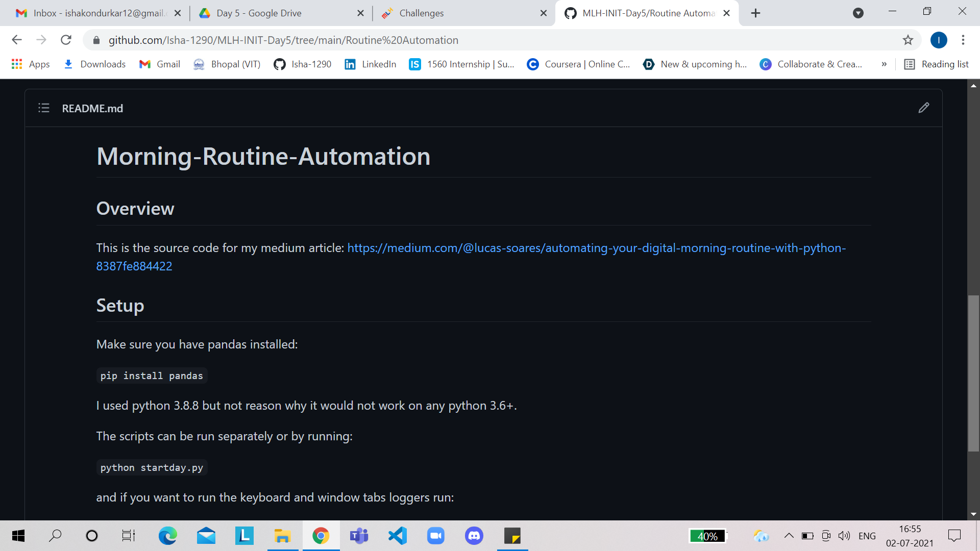Open the Medium article link
Viewport: 980px width, 551px height.
[x=596, y=248]
